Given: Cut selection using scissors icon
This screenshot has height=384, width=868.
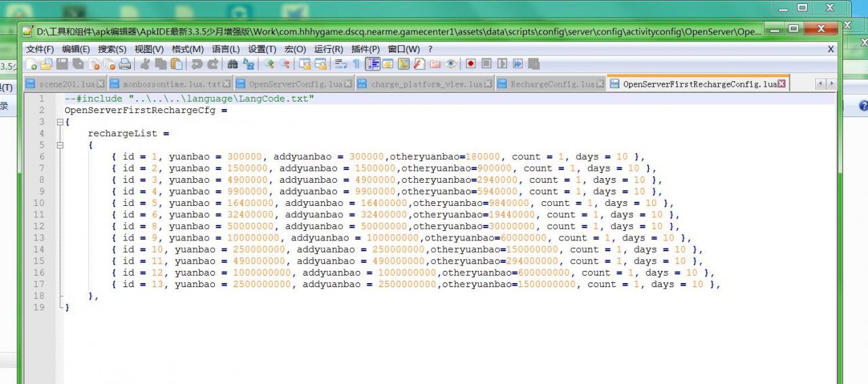Looking at the screenshot, I should pyautogui.click(x=144, y=64).
